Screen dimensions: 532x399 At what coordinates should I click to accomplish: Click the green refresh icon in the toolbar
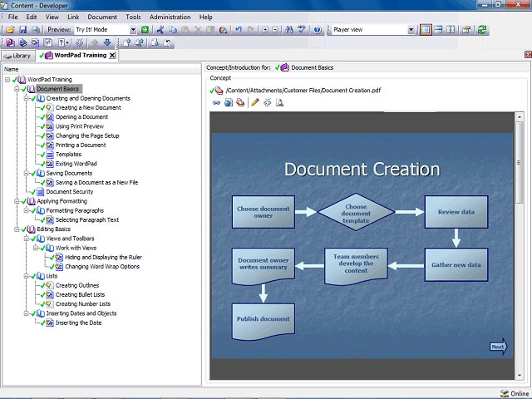[x=482, y=30]
